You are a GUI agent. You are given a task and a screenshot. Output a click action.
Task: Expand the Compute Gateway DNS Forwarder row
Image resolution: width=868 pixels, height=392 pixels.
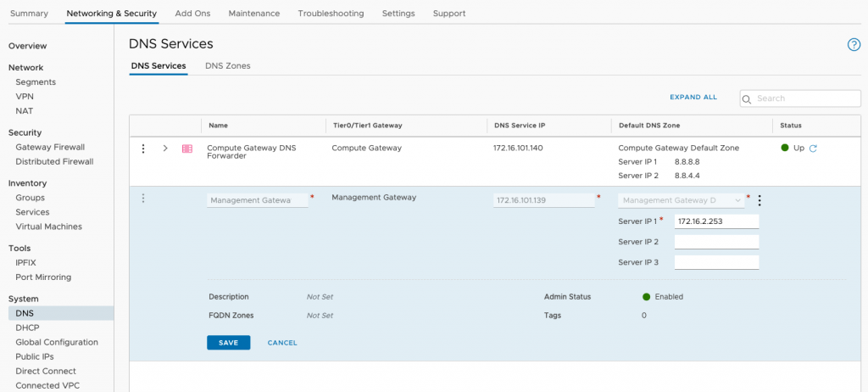[165, 148]
